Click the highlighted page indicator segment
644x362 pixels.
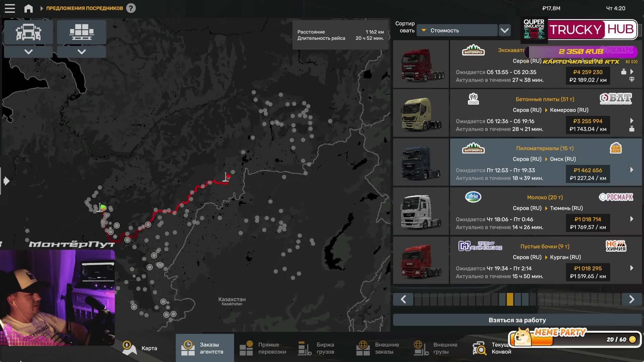coord(510,299)
